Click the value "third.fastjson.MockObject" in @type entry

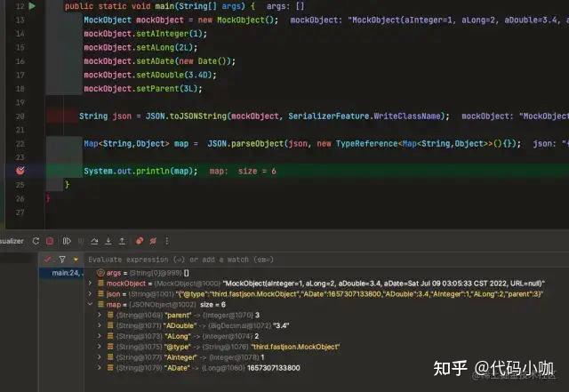tap(295, 347)
